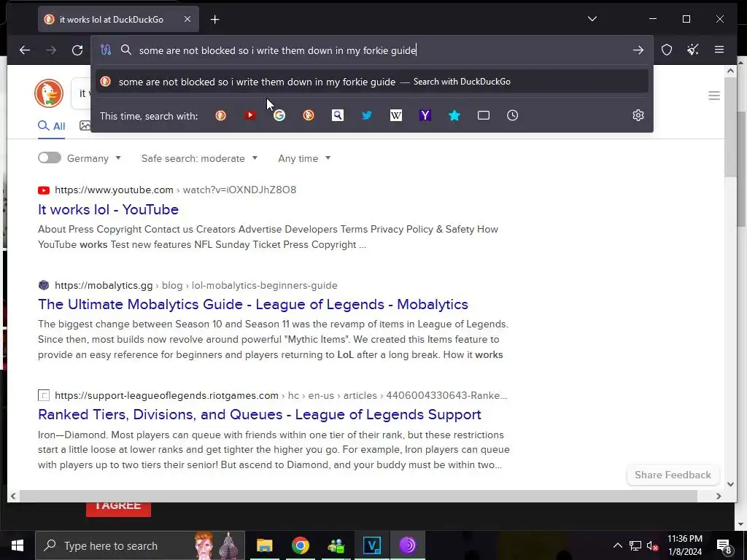Search bookmarks using the star icon
The height and width of the screenshot is (560, 747).
point(454,115)
